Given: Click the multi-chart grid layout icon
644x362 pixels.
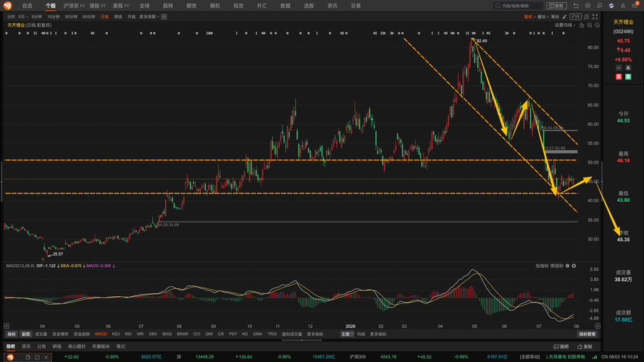Looking at the screenshot, I should coord(164,17).
